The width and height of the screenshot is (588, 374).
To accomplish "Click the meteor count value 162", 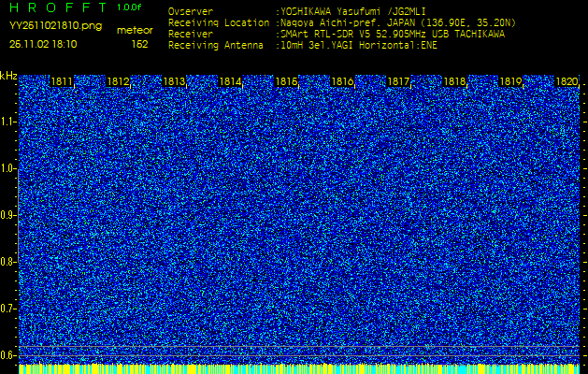I will click(139, 44).
